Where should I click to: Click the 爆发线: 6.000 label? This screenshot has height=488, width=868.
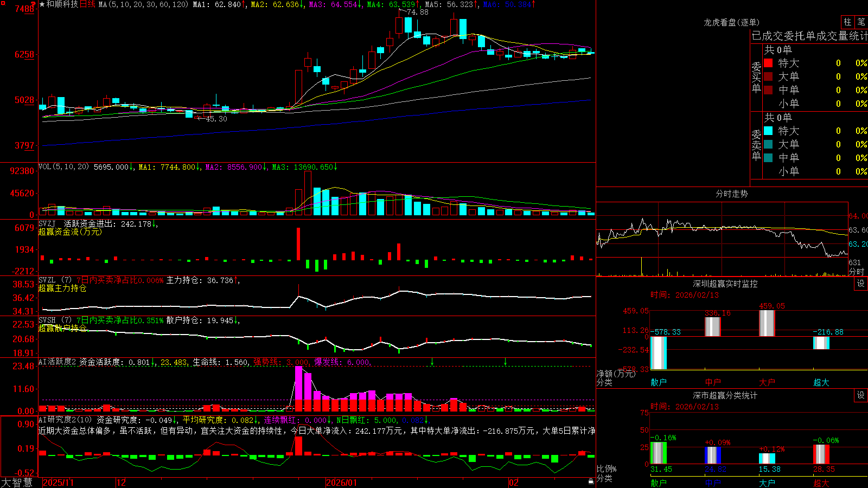pos(342,362)
